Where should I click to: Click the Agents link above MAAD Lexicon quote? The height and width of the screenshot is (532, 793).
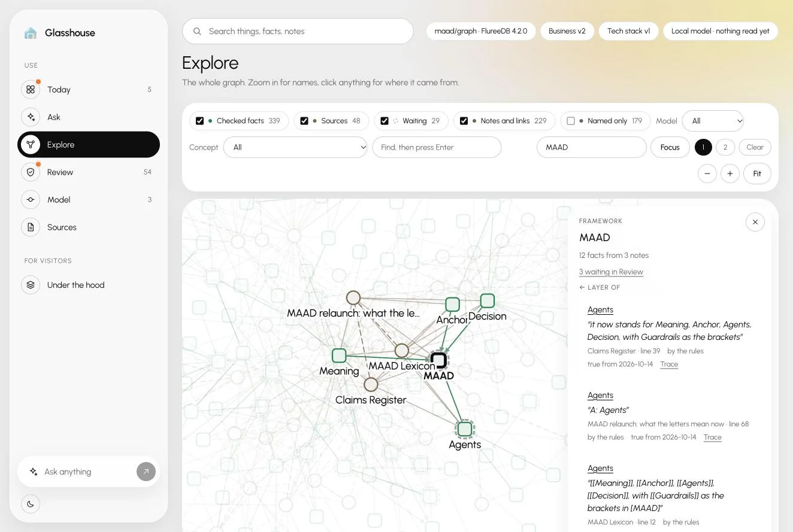coord(600,468)
